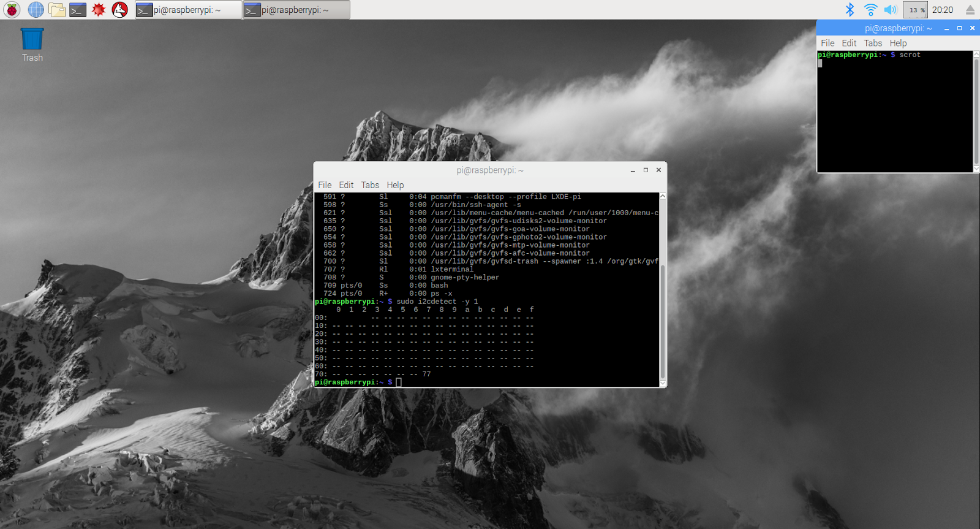
Task: Click the volume speaker icon
Action: [x=890, y=10]
